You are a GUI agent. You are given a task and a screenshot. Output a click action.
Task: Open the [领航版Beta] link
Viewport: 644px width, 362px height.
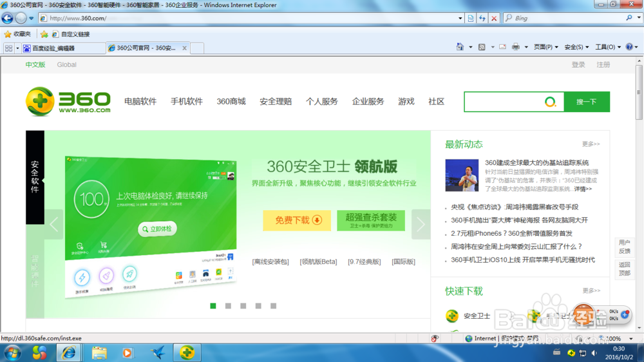tap(318, 262)
